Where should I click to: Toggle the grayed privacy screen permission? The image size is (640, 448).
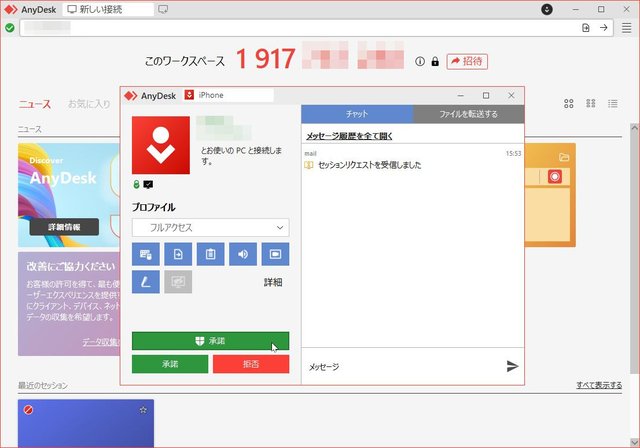178,282
